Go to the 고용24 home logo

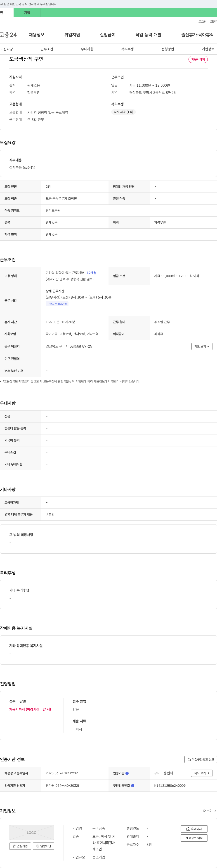click(x=8, y=35)
